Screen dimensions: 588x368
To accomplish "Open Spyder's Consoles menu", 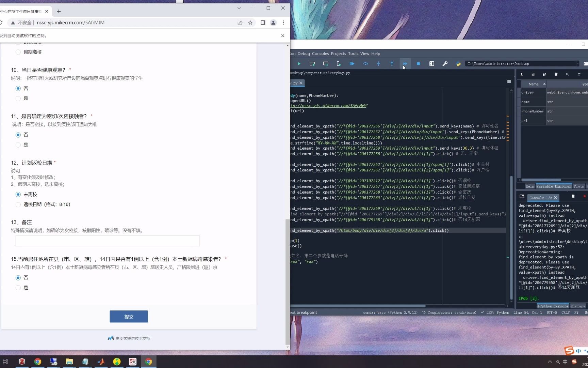I will click(321, 53).
